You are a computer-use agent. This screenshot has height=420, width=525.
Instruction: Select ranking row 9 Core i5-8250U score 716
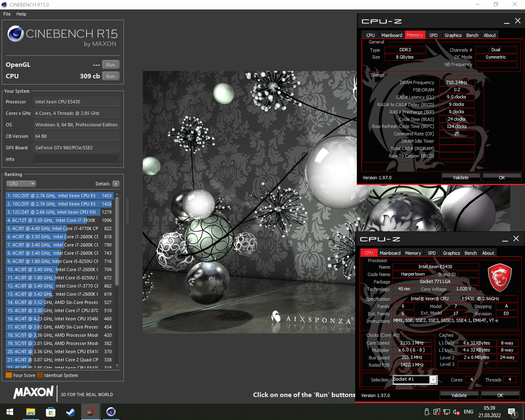click(59, 261)
